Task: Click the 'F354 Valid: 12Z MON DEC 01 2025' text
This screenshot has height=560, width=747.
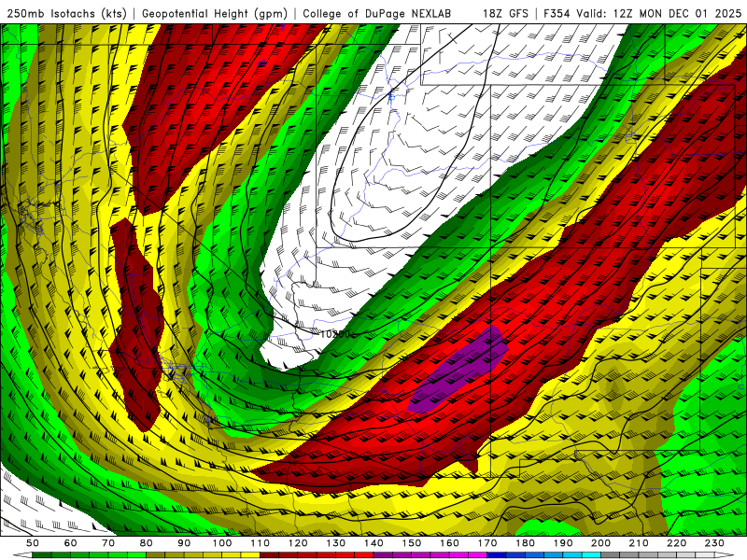Action: coord(642,13)
